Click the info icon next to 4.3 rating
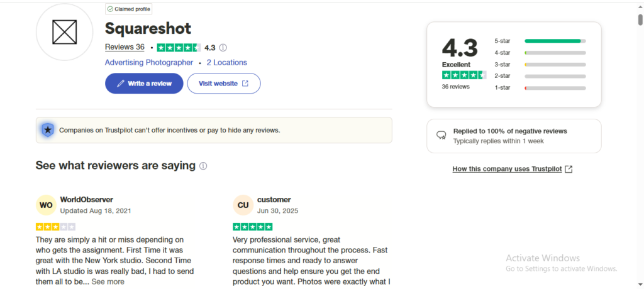 tap(223, 48)
